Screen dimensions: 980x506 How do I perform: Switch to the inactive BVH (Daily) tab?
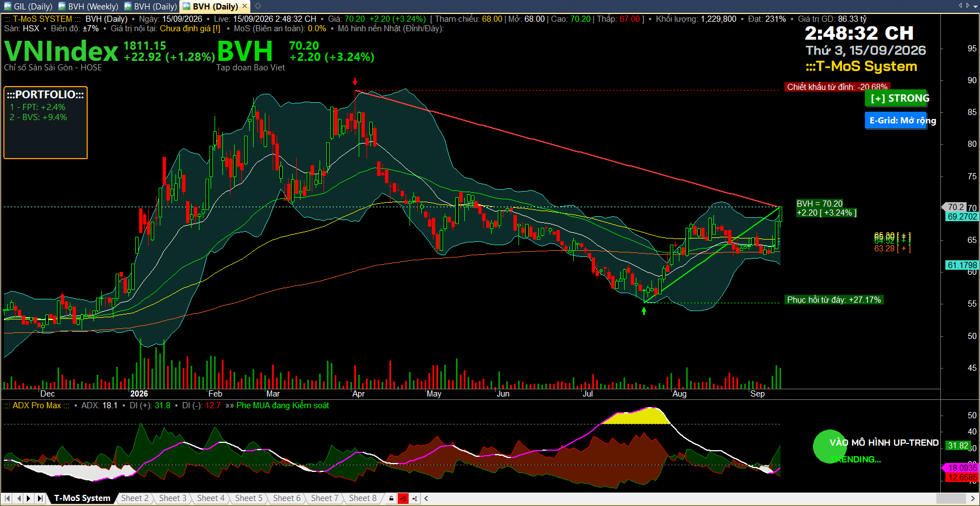pyautogui.click(x=150, y=7)
